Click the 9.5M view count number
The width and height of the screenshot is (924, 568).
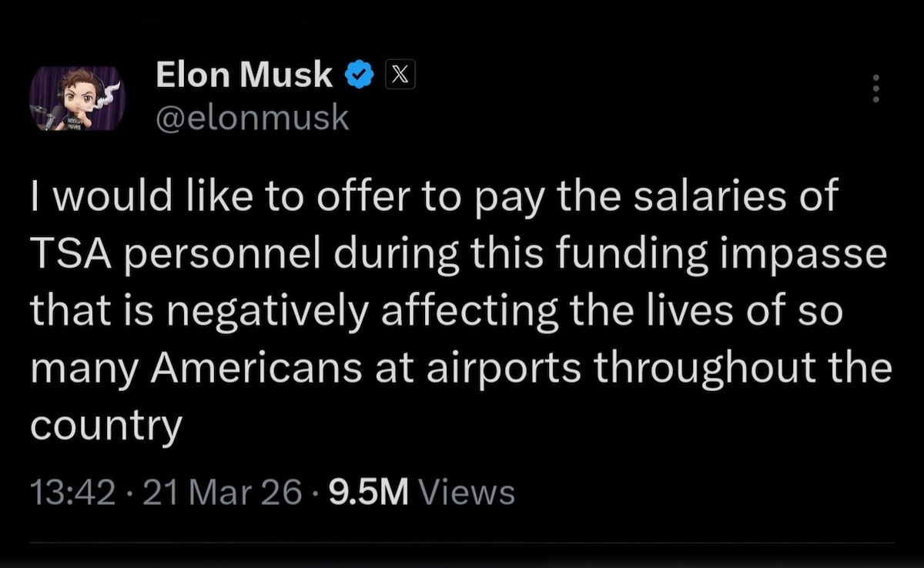coord(369,493)
